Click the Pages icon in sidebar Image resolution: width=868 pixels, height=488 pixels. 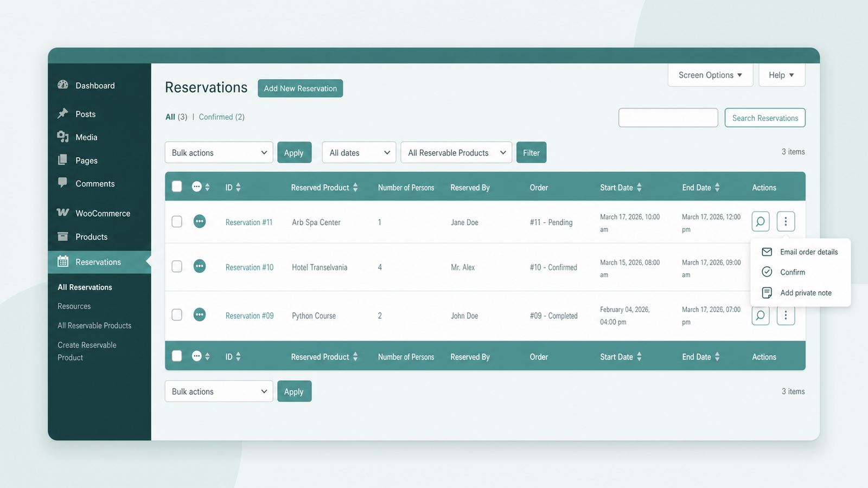[x=63, y=160]
